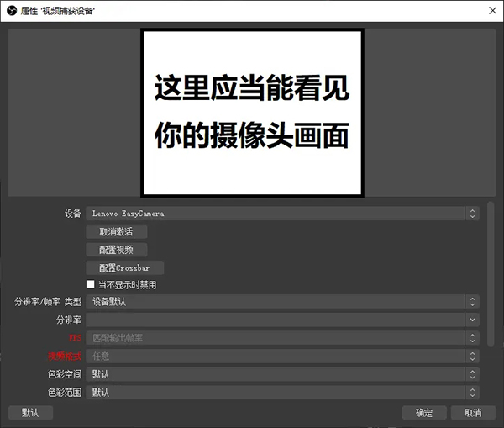Screen dimensions: 504x428
Task: Click the 配置Crossbar button
Action: pyautogui.click(x=124, y=267)
